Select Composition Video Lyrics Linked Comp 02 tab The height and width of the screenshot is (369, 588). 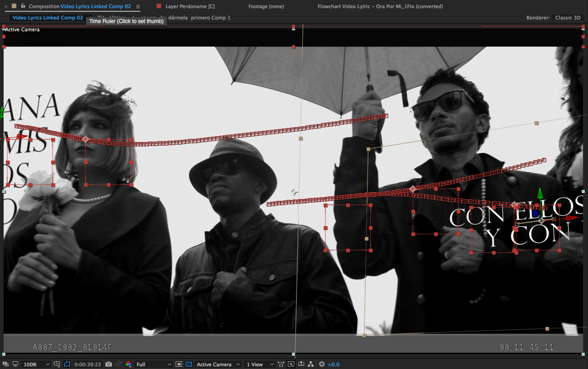coord(80,6)
